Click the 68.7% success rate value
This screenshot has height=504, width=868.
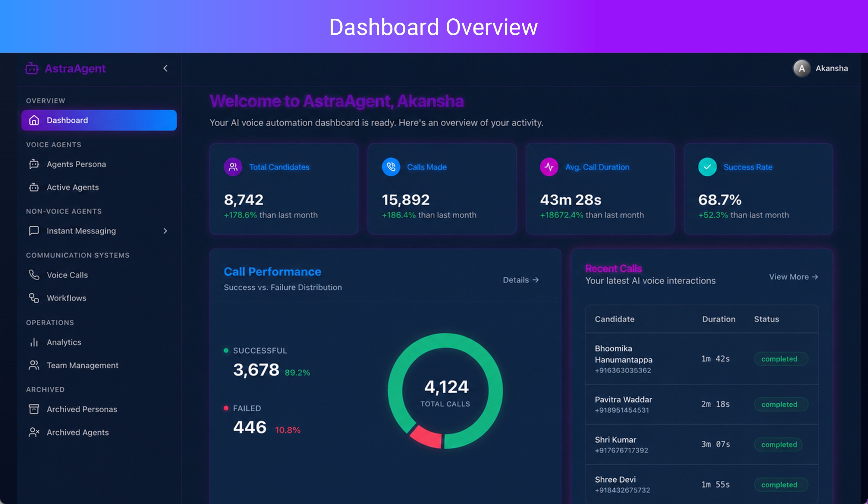(719, 200)
